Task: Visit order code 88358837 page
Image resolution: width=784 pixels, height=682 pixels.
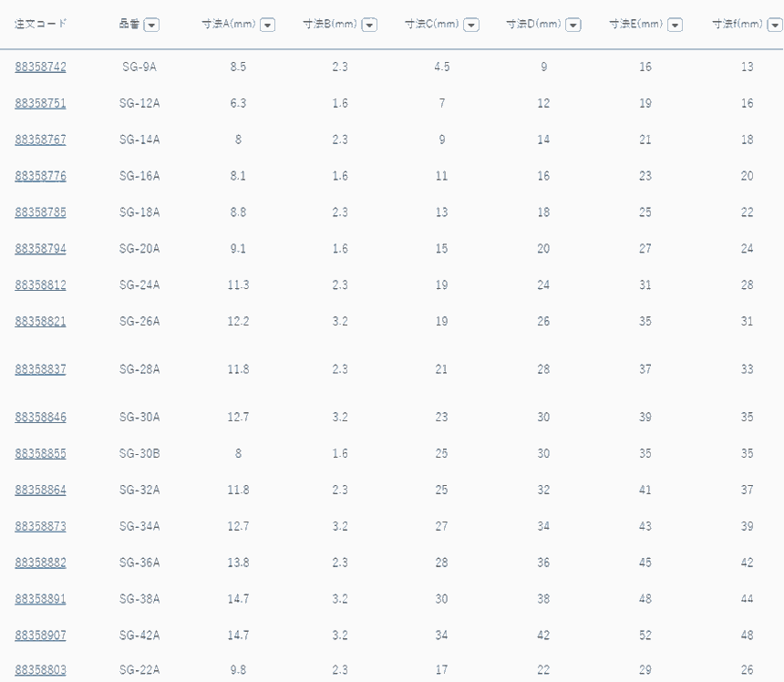Action: pos(40,369)
